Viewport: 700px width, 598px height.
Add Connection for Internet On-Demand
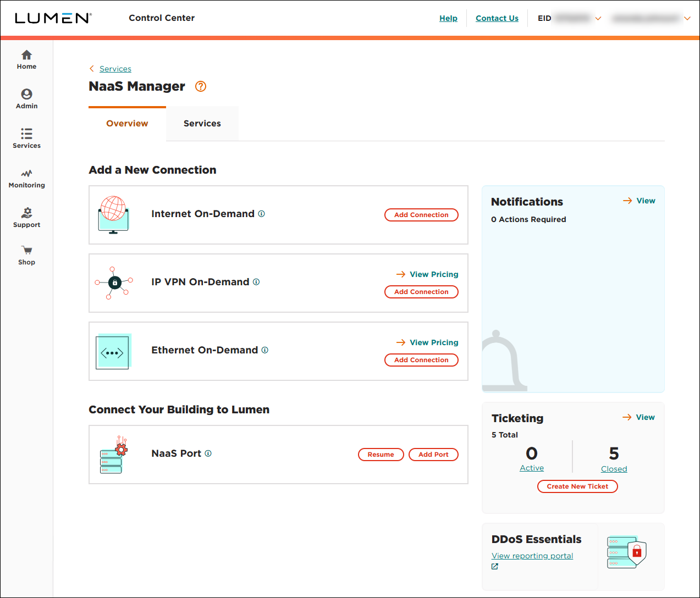coord(421,215)
